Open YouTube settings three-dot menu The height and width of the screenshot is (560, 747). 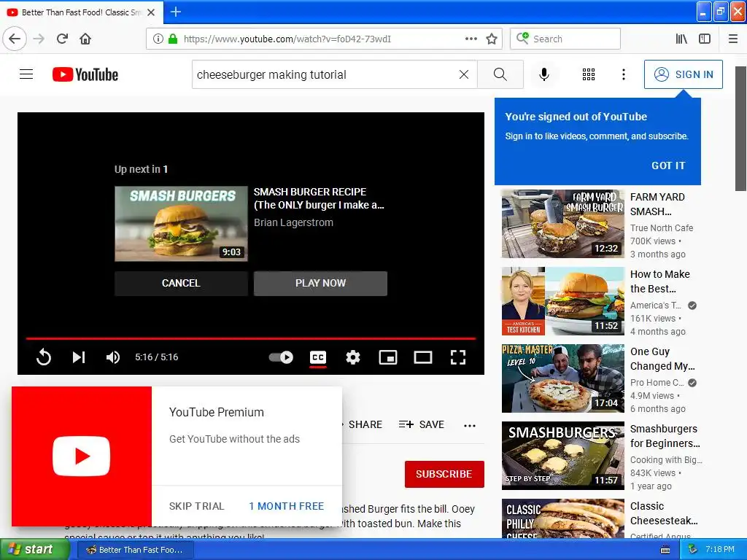click(x=623, y=74)
